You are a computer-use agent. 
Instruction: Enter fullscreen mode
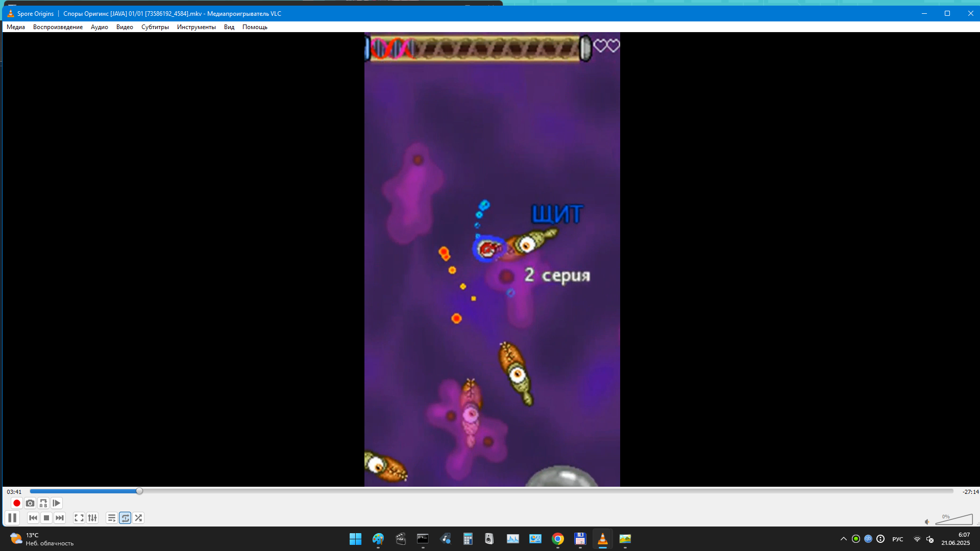click(79, 518)
